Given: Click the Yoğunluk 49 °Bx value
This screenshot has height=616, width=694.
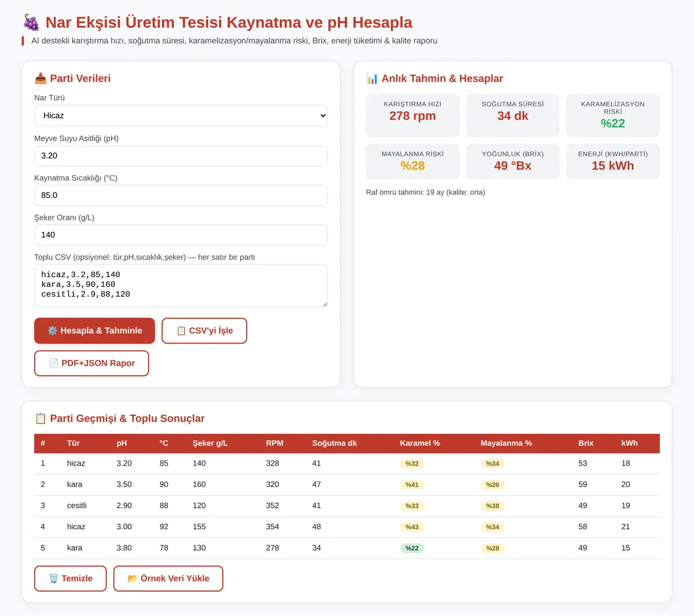Looking at the screenshot, I should tap(513, 166).
